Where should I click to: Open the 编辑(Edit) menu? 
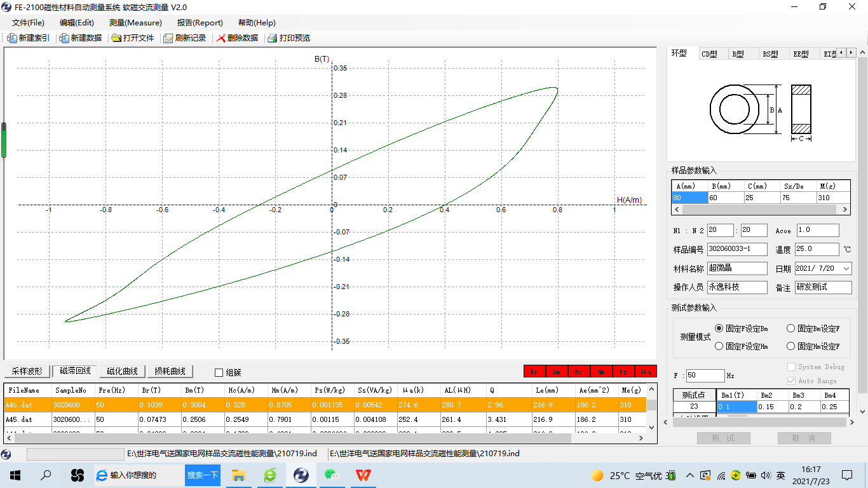pyautogui.click(x=77, y=23)
